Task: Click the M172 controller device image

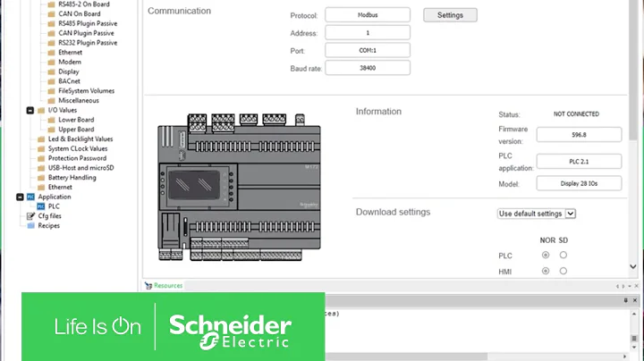Action: [x=239, y=187]
